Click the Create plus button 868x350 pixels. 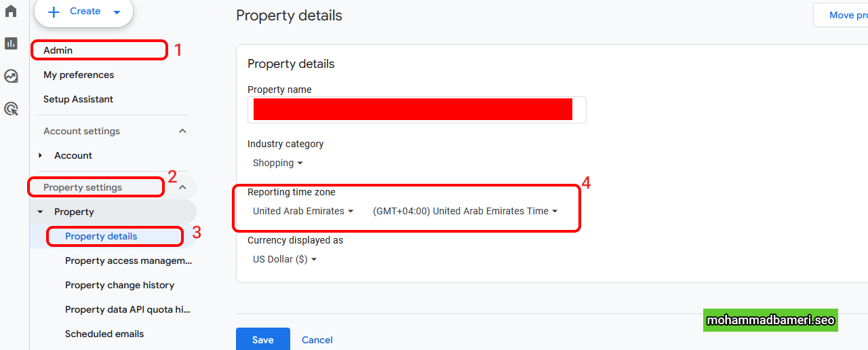(83, 12)
